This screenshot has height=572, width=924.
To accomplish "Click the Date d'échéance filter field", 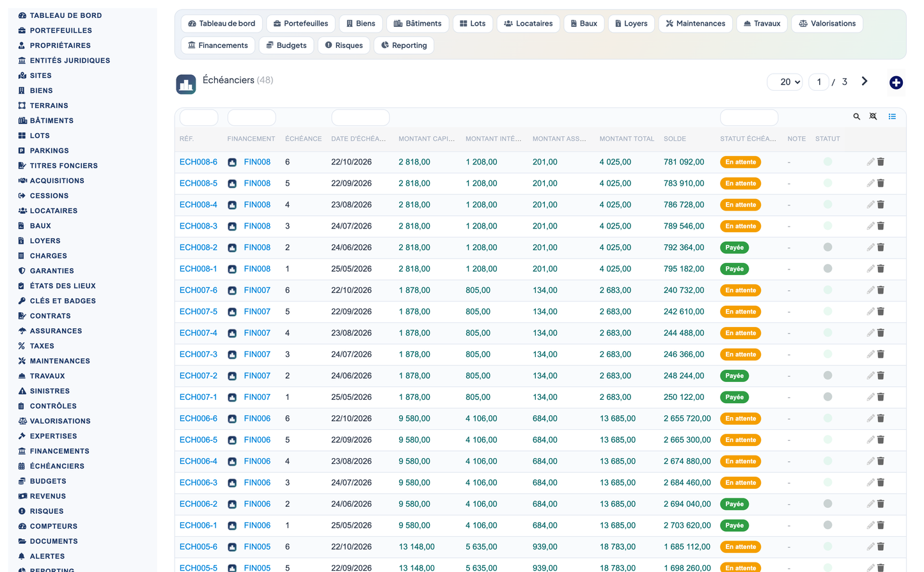I will (x=360, y=118).
